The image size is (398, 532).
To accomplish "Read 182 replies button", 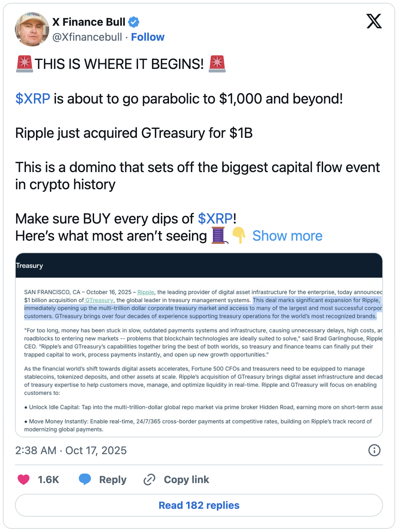I will pyautogui.click(x=199, y=505).
